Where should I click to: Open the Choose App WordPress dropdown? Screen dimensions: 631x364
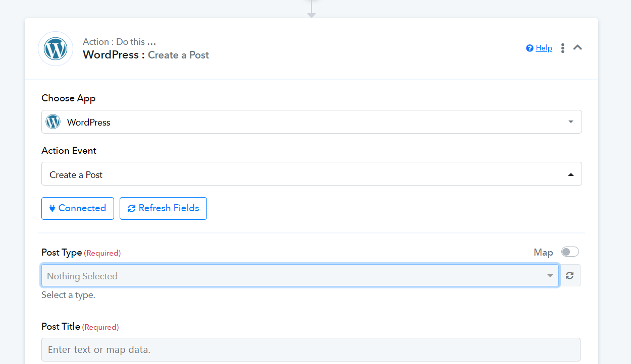[x=311, y=122]
